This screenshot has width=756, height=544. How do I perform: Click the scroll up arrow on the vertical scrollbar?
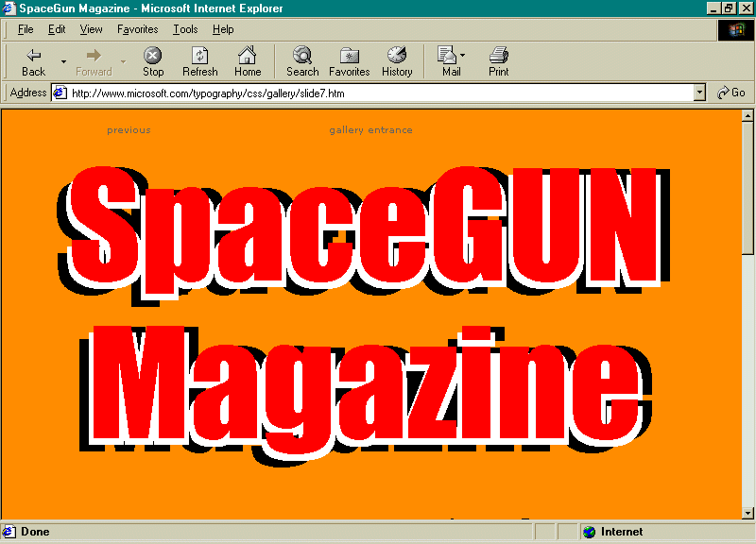click(x=747, y=115)
